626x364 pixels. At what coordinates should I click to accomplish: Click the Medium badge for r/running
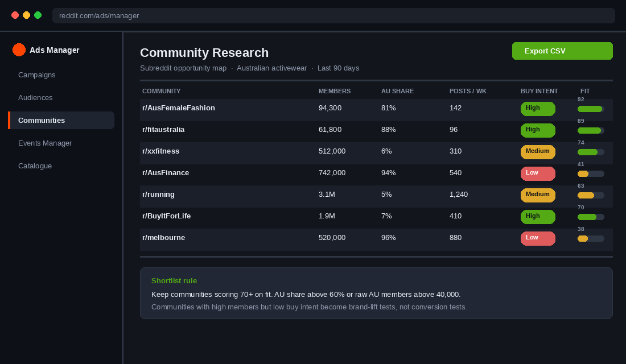click(x=538, y=195)
